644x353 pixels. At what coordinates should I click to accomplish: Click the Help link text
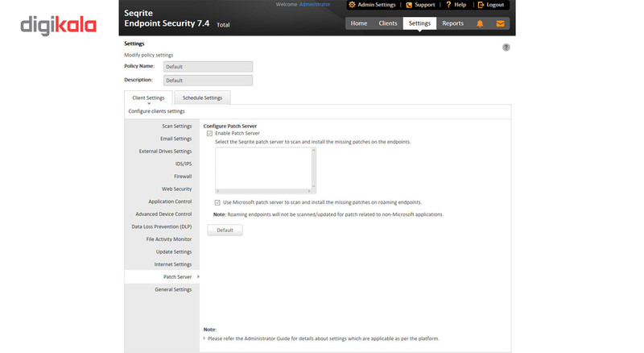point(460,5)
